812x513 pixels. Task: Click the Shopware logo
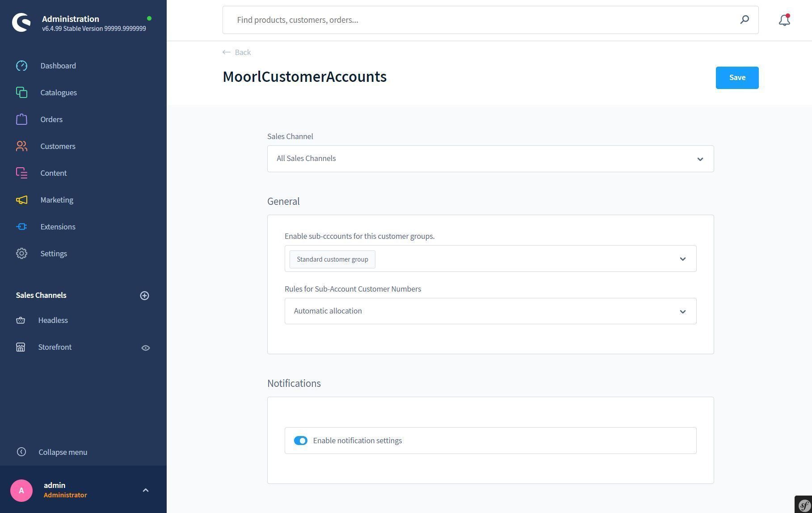click(21, 22)
